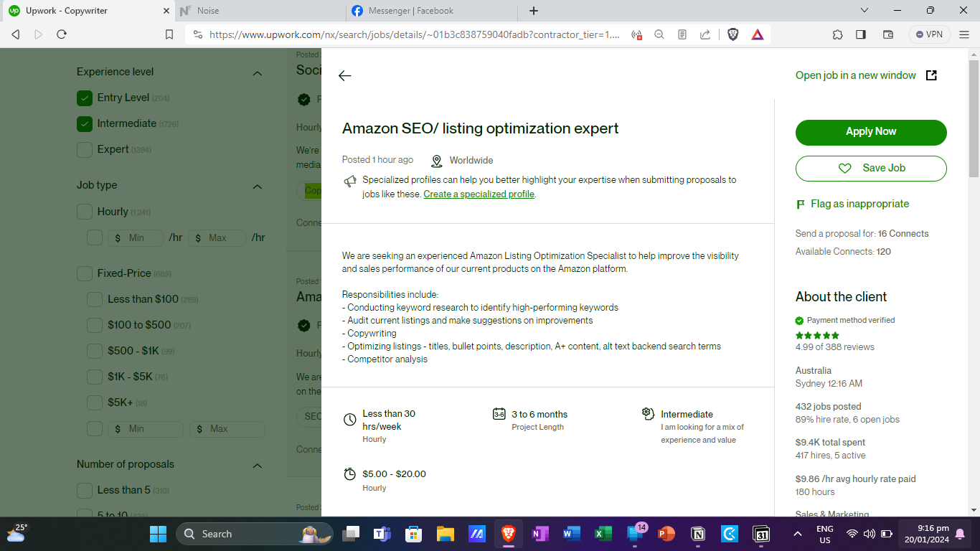The height and width of the screenshot is (551, 980).
Task: Check the Expert experience filter
Action: [x=85, y=150]
